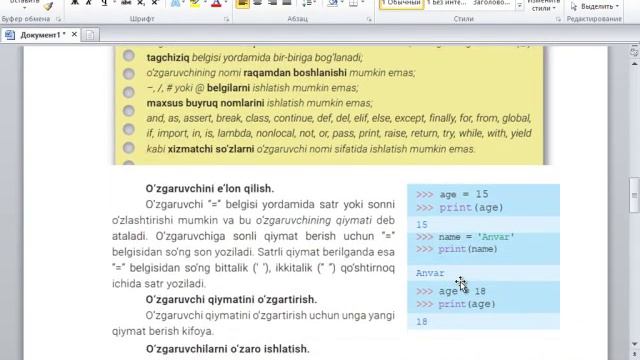
Task: Select the Обычный style
Action: point(402,4)
